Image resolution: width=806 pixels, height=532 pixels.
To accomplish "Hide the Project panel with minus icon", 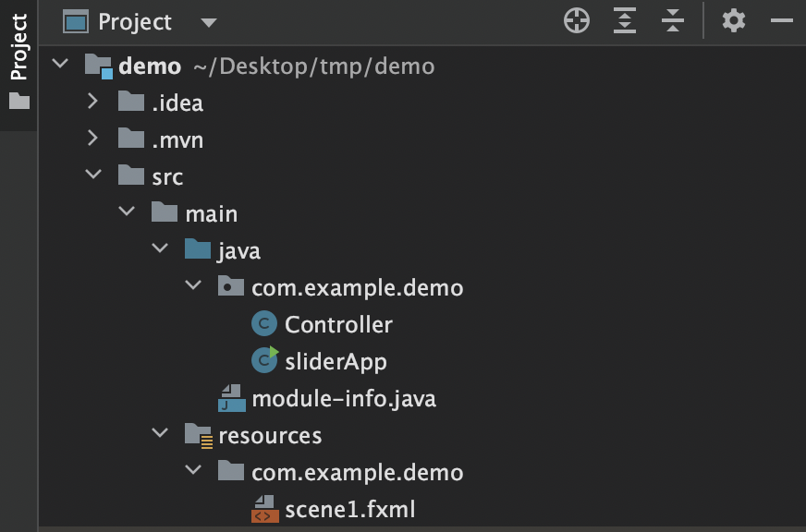I will point(782,21).
